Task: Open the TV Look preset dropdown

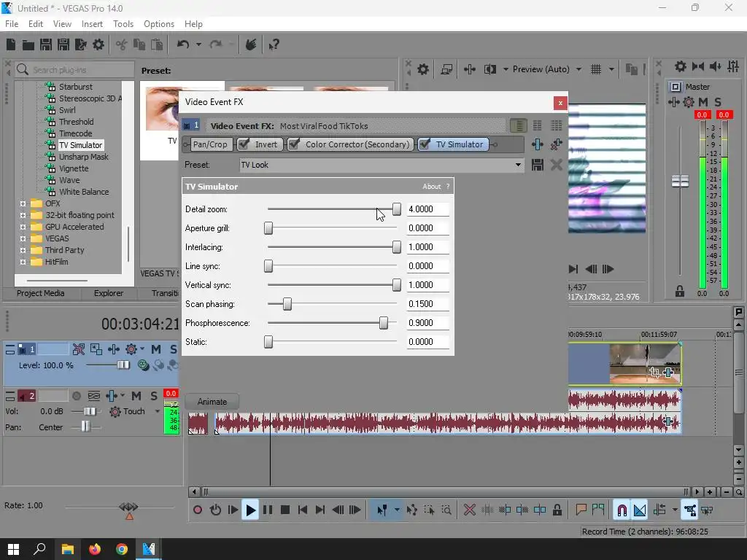Action: (518, 165)
